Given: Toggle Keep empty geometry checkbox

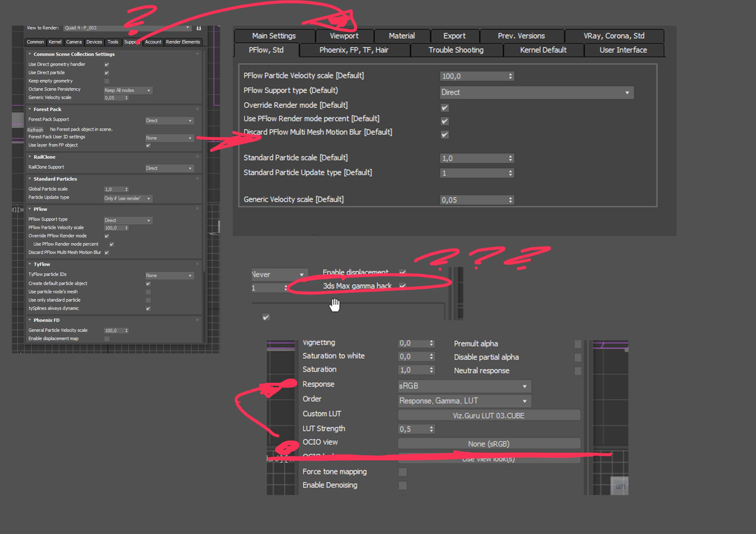Looking at the screenshot, I should [107, 81].
